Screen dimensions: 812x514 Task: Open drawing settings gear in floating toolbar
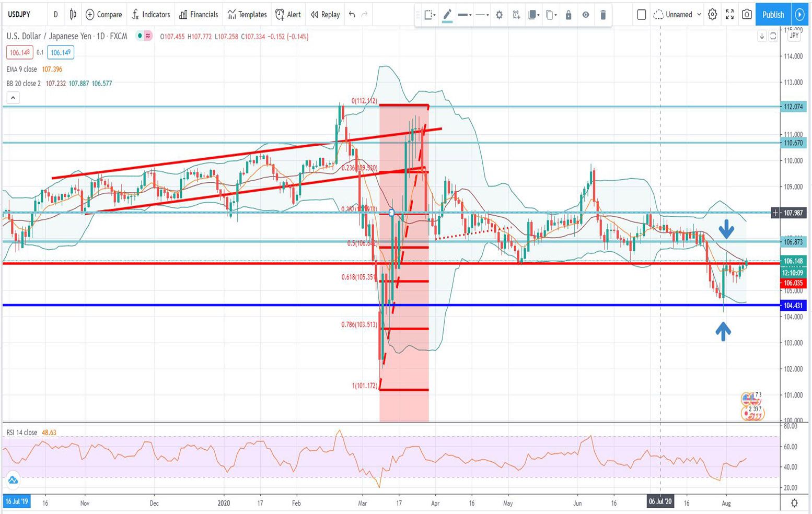pyautogui.click(x=499, y=15)
